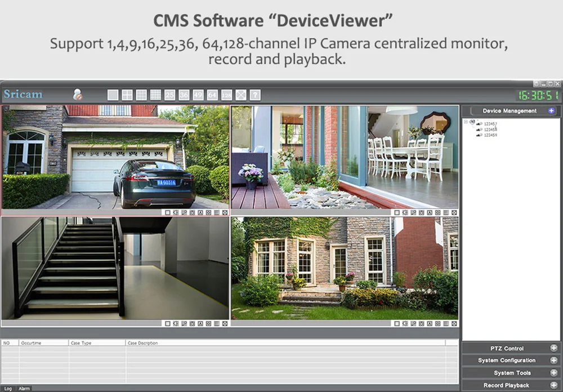The width and height of the screenshot is (563, 392).
Task: Select the 64-channel layout button
Action: [212, 95]
